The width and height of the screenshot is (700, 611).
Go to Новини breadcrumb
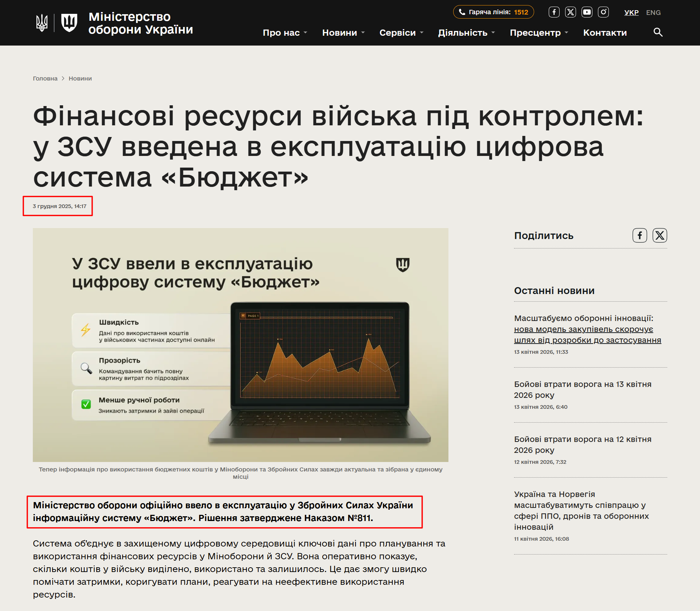[x=80, y=78]
